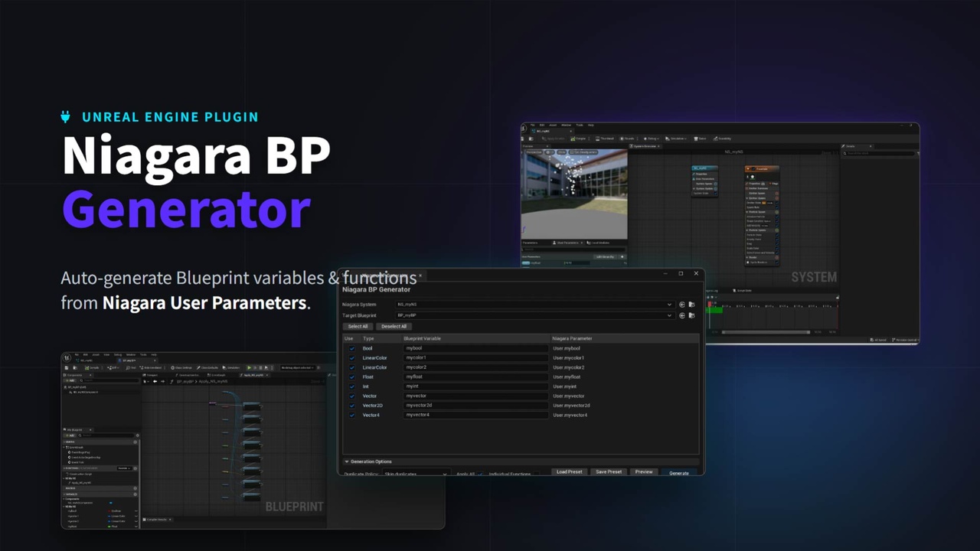Click Deselect All button
Screen dimensions: 980x551
click(x=394, y=326)
